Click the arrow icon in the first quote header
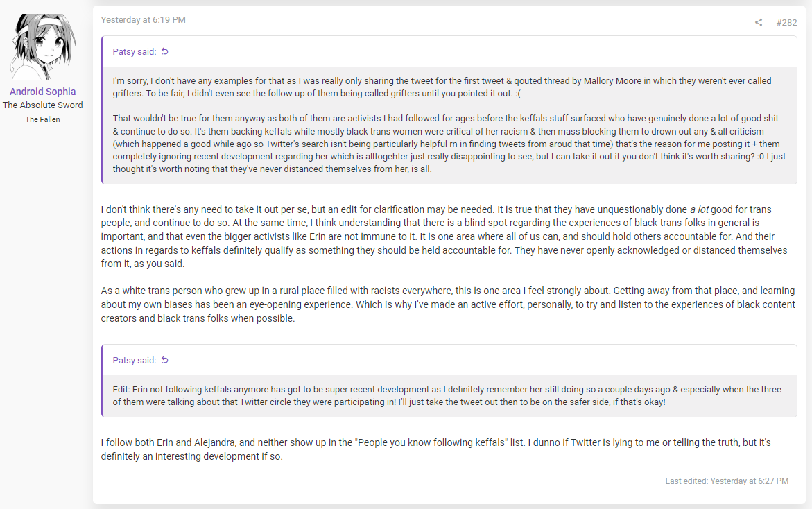Image resolution: width=812 pixels, height=509 pixels. (x=165, y=51)
